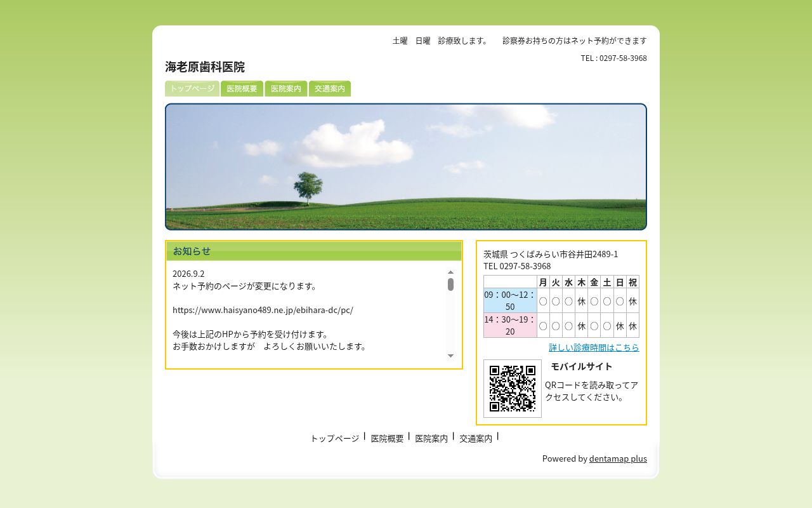The image size is (812, 508).
Task: Click the mobile site QR code image
Action: [x=513, y=389]
